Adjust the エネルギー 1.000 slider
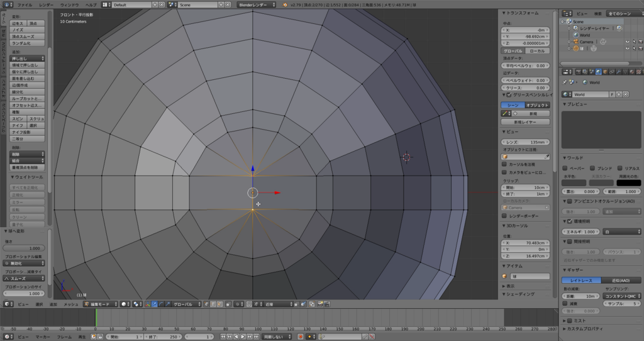 (x=580, y=232)
